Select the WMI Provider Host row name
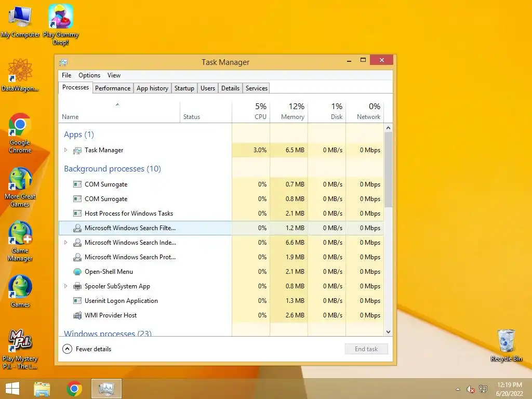 click(x=111, y=315)
